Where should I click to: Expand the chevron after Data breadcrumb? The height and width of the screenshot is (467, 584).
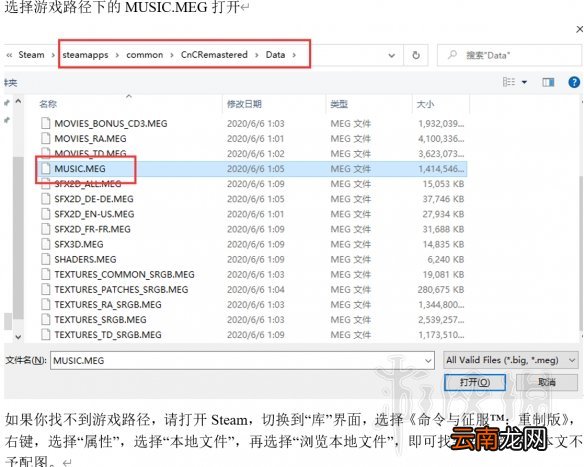(294, 55)
